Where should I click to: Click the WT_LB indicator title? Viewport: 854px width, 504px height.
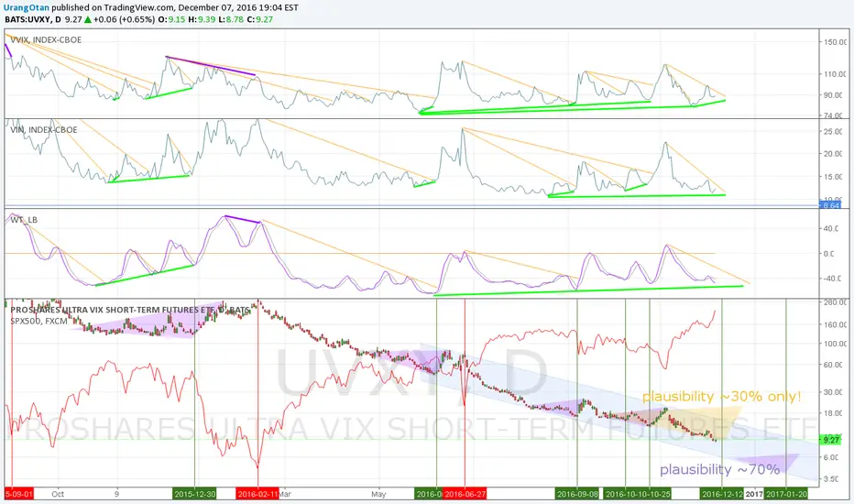point(24,220)
